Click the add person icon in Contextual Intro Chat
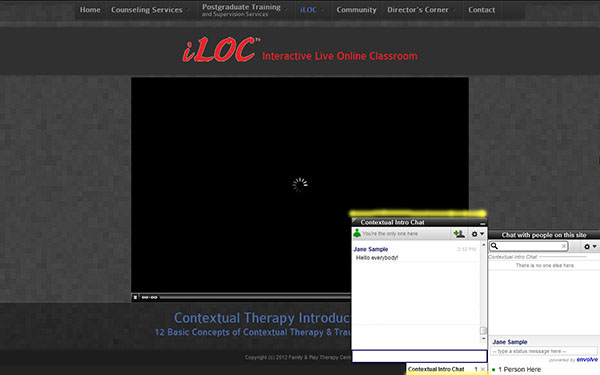Viewport: 600px width, 375px height. click(x=459, y=233)
